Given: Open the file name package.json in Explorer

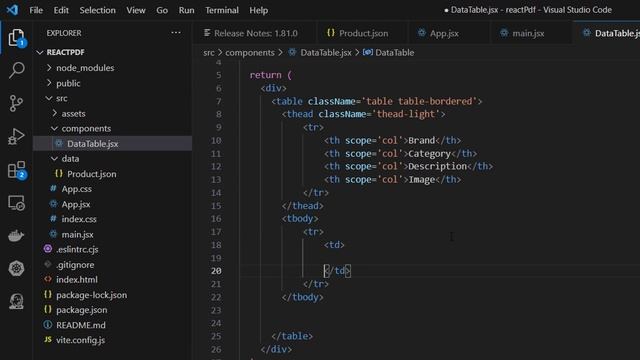Looking at the screenshot, I should pyautogui.click(x=82, y=310).
